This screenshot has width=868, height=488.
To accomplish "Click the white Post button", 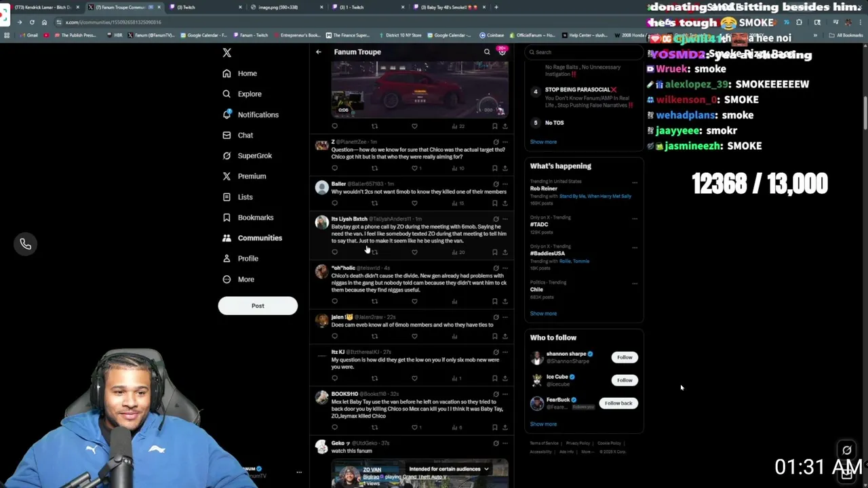I will 258,306.
